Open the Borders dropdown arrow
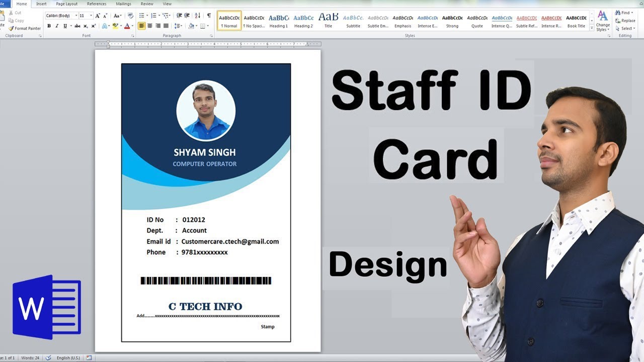 [x=208, y=26]
